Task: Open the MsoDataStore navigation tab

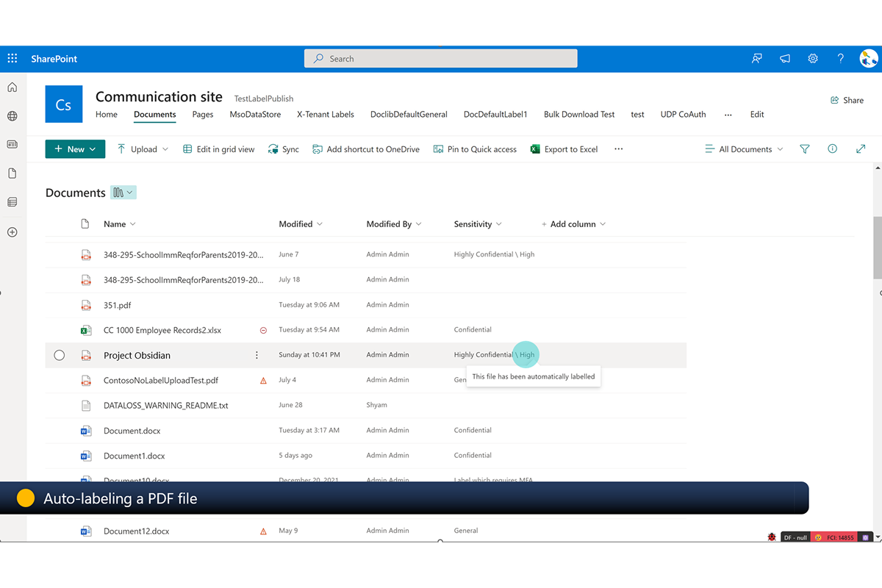Action: coord(255,115)
